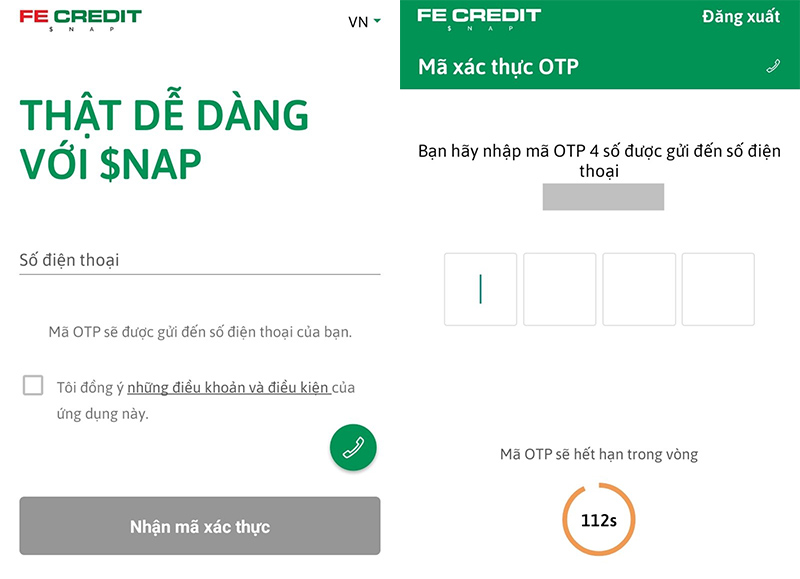Click the first OTP digit input box
The width and height of the screenshot is (800, 579).
tap(480, 289)
